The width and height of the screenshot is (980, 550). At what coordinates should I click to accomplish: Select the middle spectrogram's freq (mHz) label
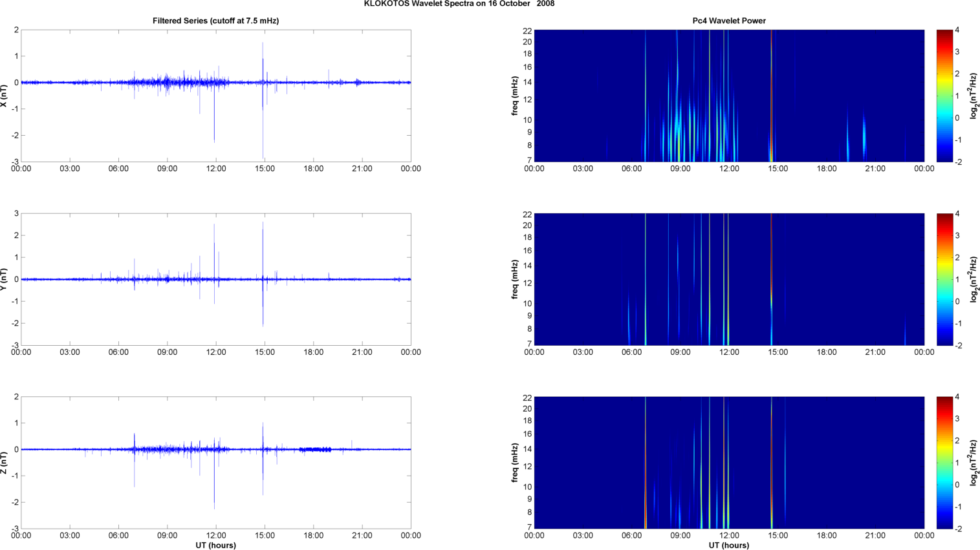515,279
